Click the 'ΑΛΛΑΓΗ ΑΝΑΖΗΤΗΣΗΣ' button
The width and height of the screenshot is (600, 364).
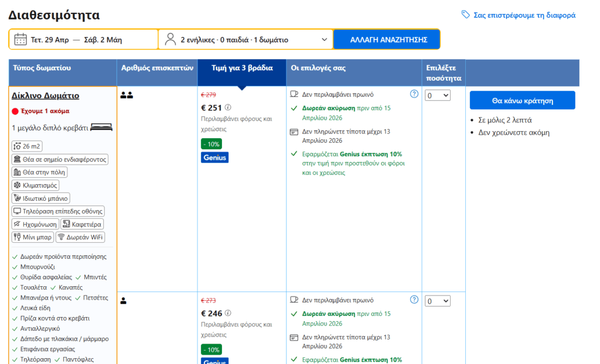pos(386,40)
